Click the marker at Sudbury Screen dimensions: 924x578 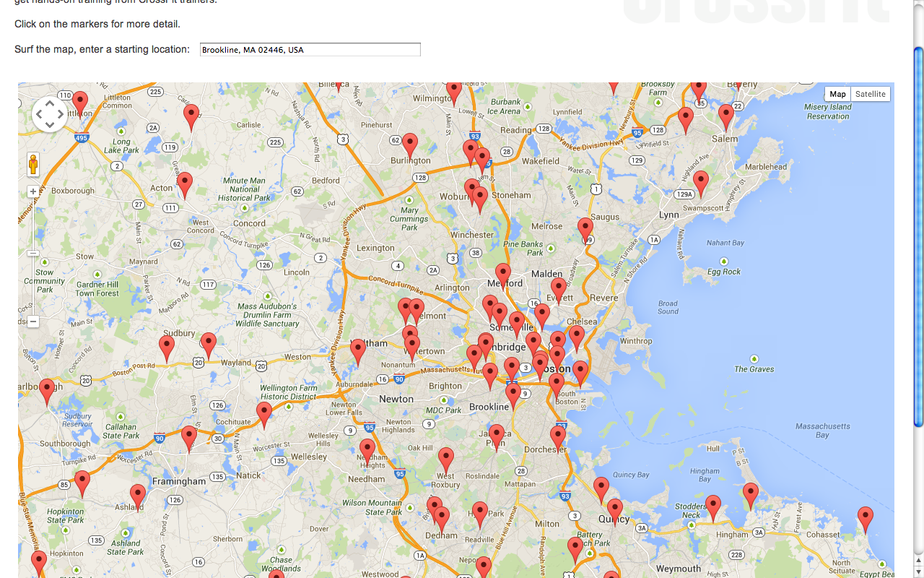click(167, 349)
